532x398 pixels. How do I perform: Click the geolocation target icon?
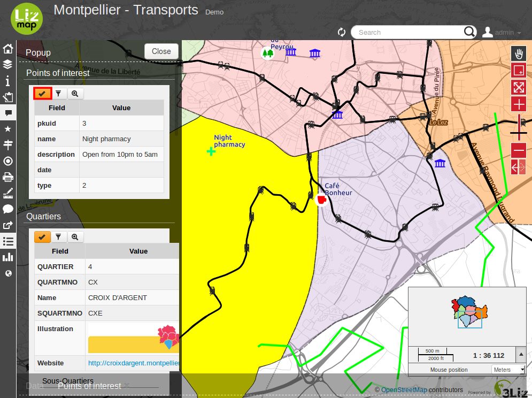[x=8, y=161]
